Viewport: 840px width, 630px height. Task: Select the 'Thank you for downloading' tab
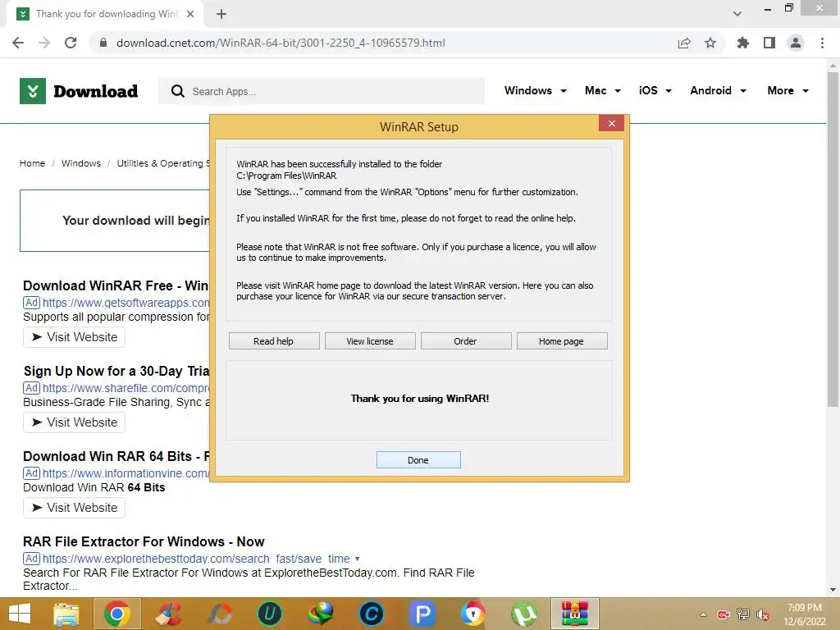[x=105, y=14]
